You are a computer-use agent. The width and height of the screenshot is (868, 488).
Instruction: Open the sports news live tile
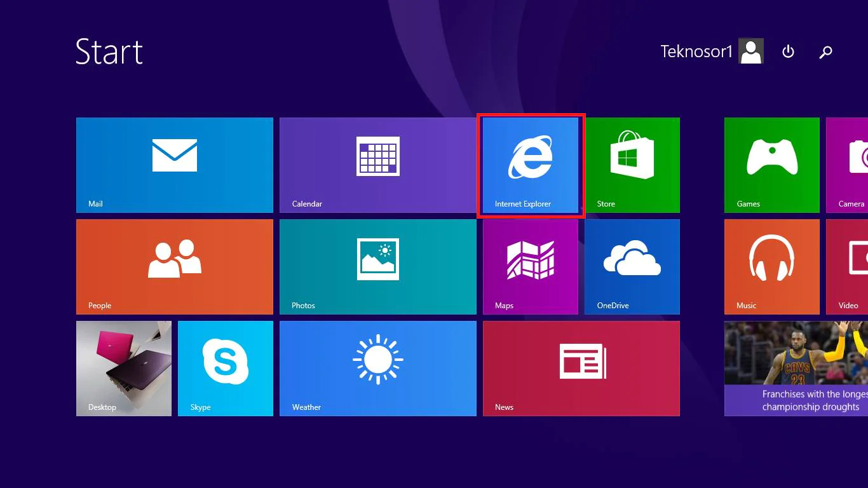(x=796, y=369)
